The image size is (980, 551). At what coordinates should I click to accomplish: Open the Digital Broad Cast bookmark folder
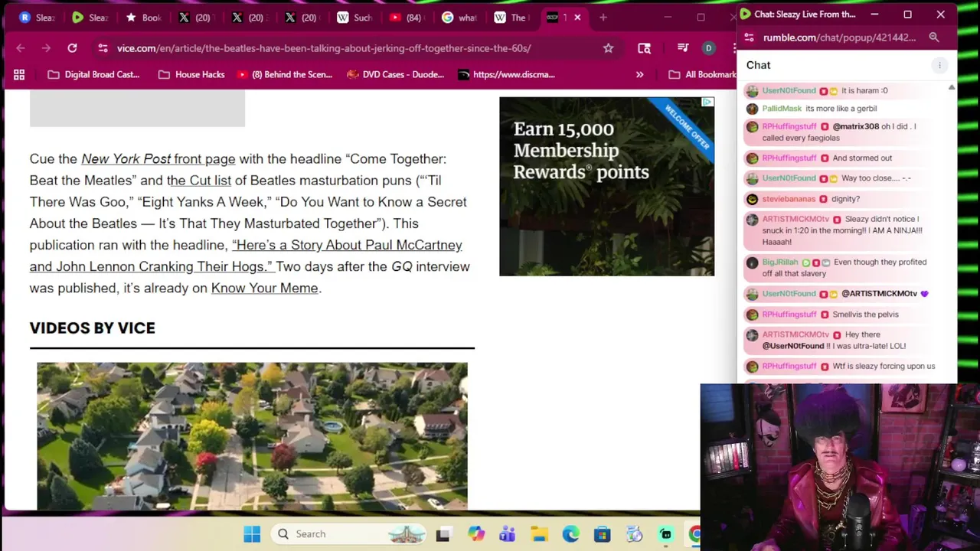[93, 74]
